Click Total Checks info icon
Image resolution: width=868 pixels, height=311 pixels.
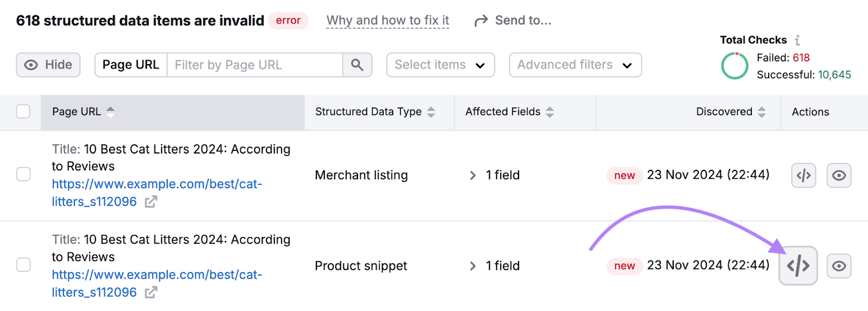[797, 40]
